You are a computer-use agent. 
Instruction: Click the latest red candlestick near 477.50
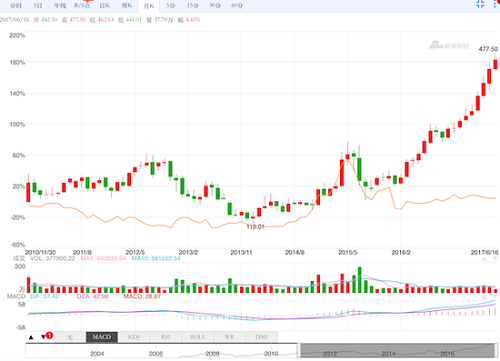click(x=495, y=64)
